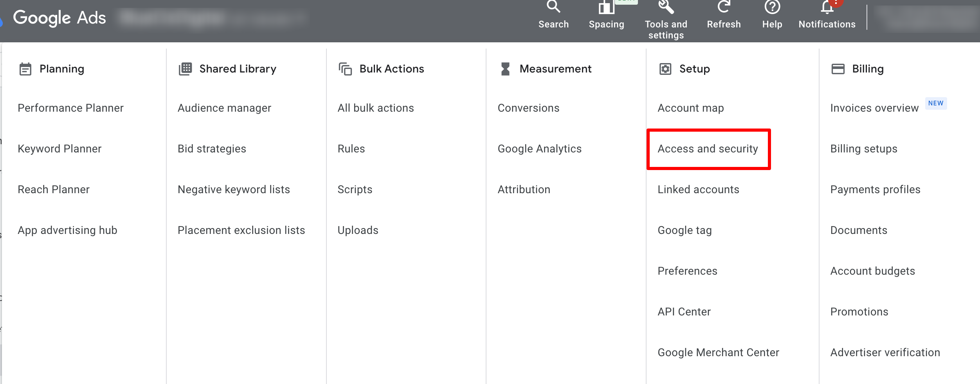The width and height of the screenshot is (980, 384).
Task: Click the Setup heading
Action: [694, 69]
